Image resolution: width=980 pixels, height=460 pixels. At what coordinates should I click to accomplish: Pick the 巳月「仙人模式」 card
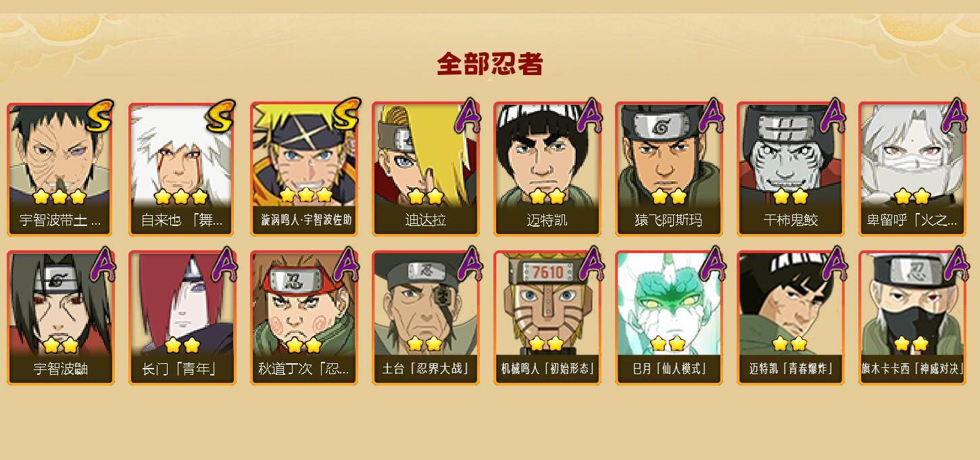coord(669,318)
